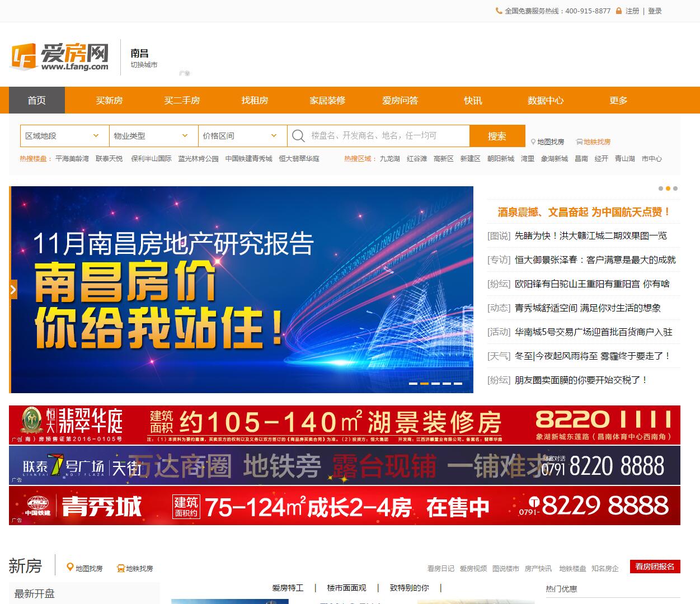This screenshot has width=700, height=604.
Task: Switch to 爱房特工 tab
Action: pos(288,588)
